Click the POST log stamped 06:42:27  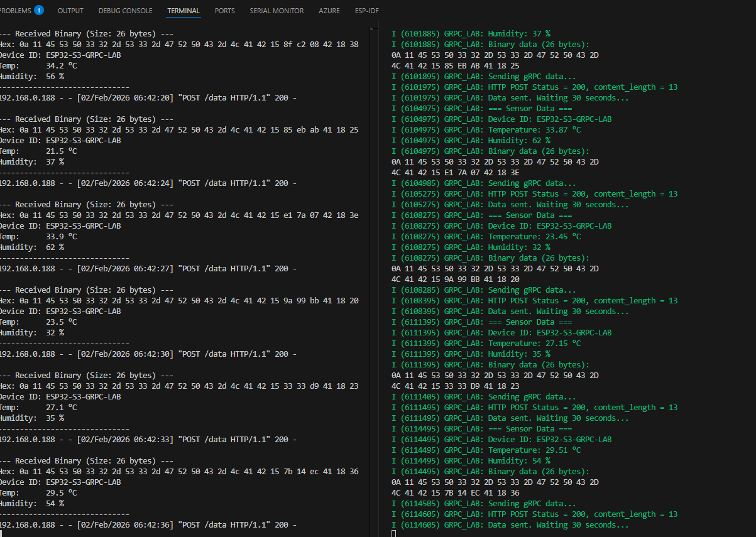(x=148, y=269)
